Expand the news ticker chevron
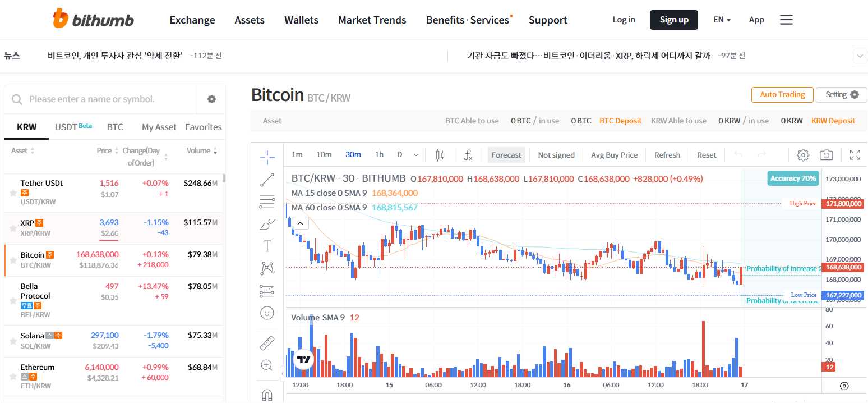868x403 pixels. point(860,56)
